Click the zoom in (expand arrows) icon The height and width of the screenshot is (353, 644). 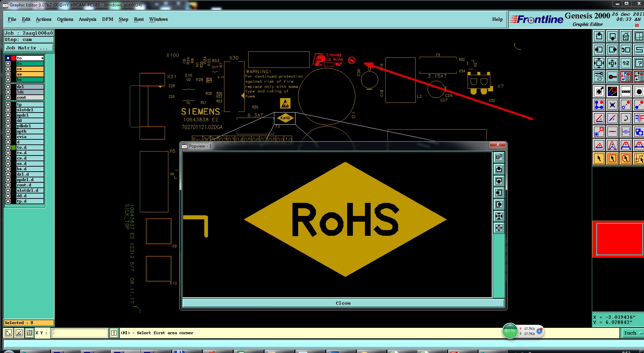tap(599, 63)
